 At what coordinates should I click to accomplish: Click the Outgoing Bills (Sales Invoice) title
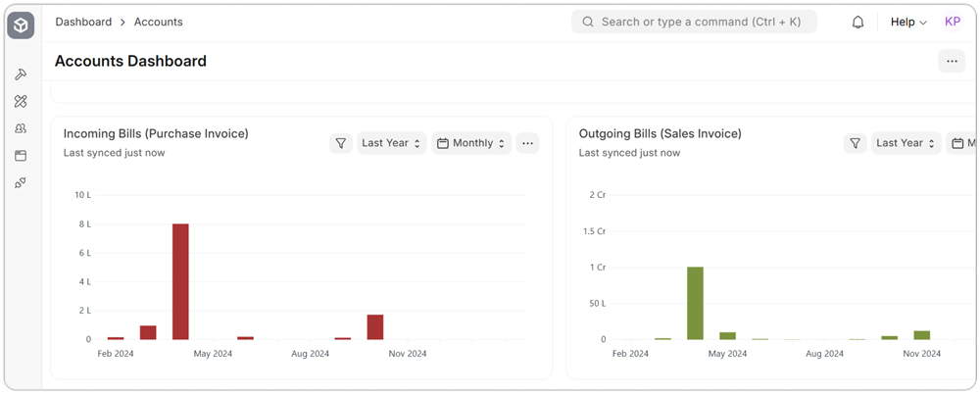pos(660,133)
